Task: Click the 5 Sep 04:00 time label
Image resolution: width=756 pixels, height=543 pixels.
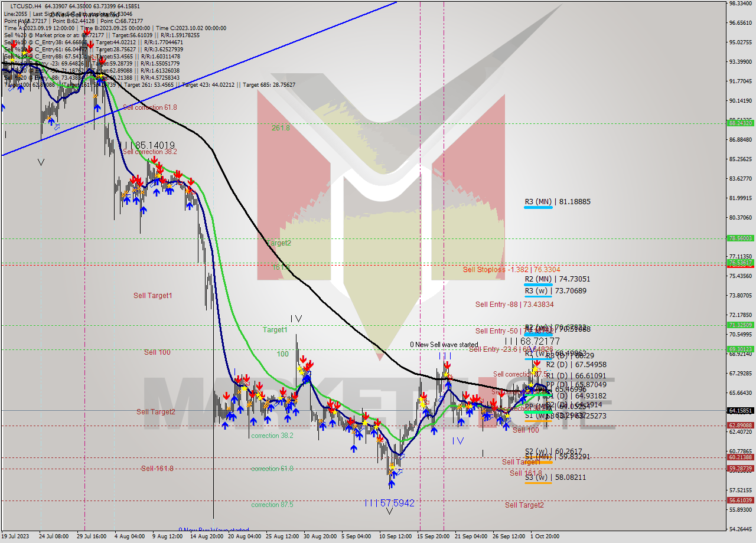Action: [x=356, y=537]
